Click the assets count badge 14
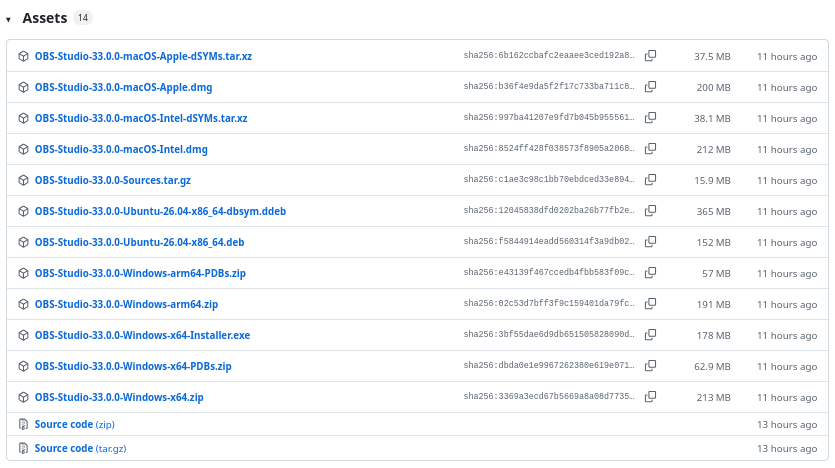Image resolution: width=835 pixels, height=468 pixels. click(83, 18)
